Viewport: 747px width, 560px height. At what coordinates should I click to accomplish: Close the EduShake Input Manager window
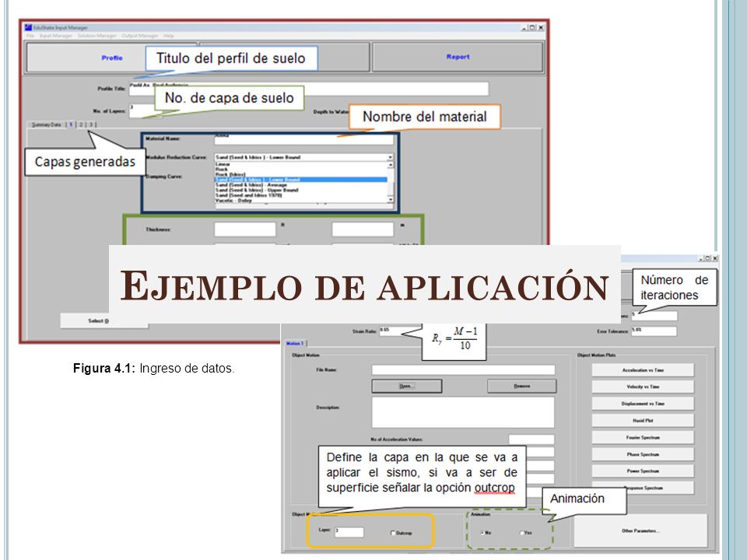pos(541,28)
